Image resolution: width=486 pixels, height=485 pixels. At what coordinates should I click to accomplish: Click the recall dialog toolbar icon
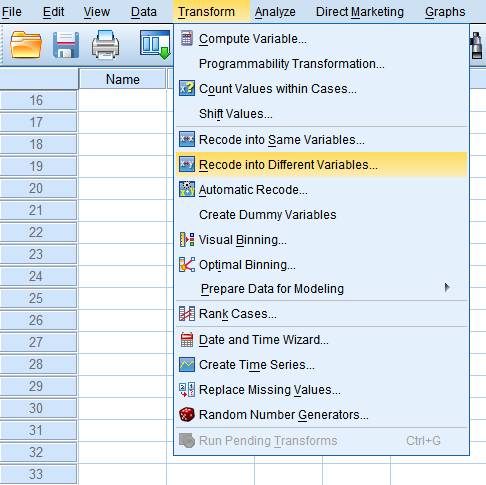click(155, 44)
